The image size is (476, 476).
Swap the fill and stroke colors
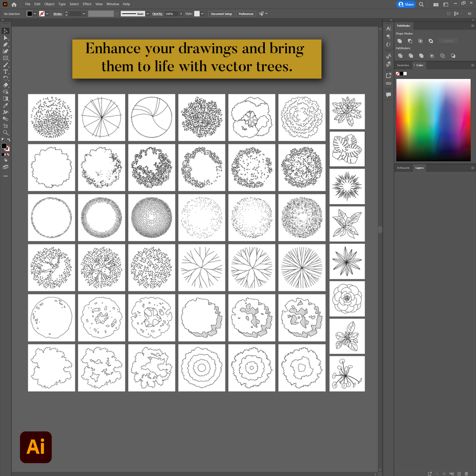coord(9,139)
